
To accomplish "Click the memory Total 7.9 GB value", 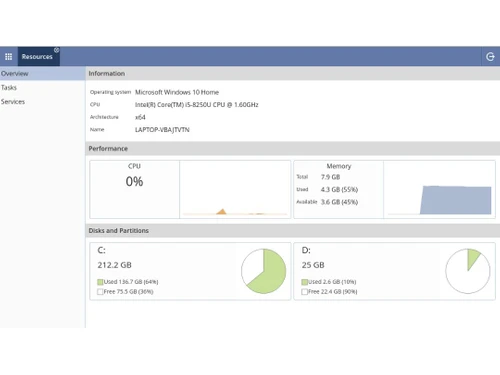I will tap(330, 177).
